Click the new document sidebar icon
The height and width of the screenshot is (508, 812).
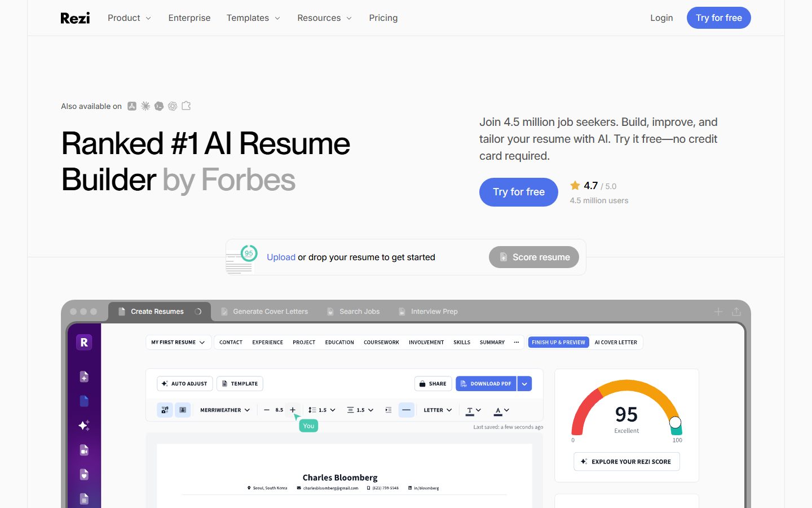[x=84, y=376]
